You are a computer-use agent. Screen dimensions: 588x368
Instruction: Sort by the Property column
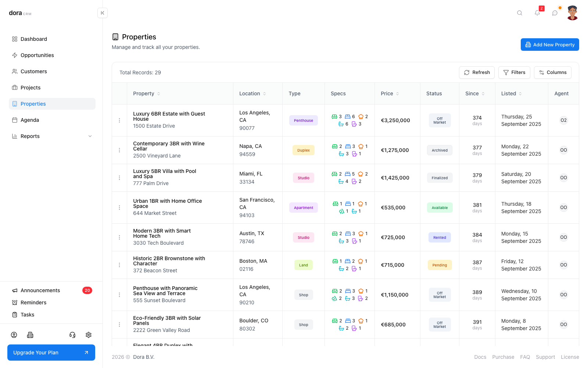pos(147,93)
